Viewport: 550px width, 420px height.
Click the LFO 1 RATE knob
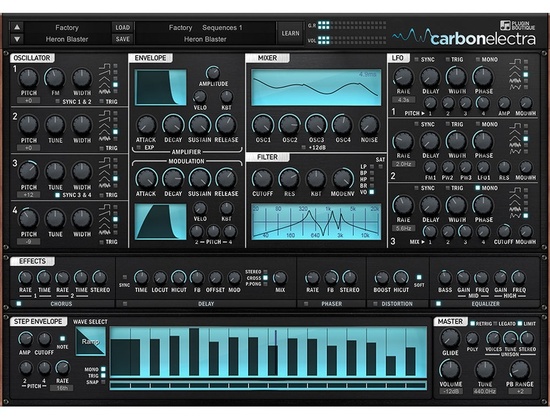tap(403, 77)
